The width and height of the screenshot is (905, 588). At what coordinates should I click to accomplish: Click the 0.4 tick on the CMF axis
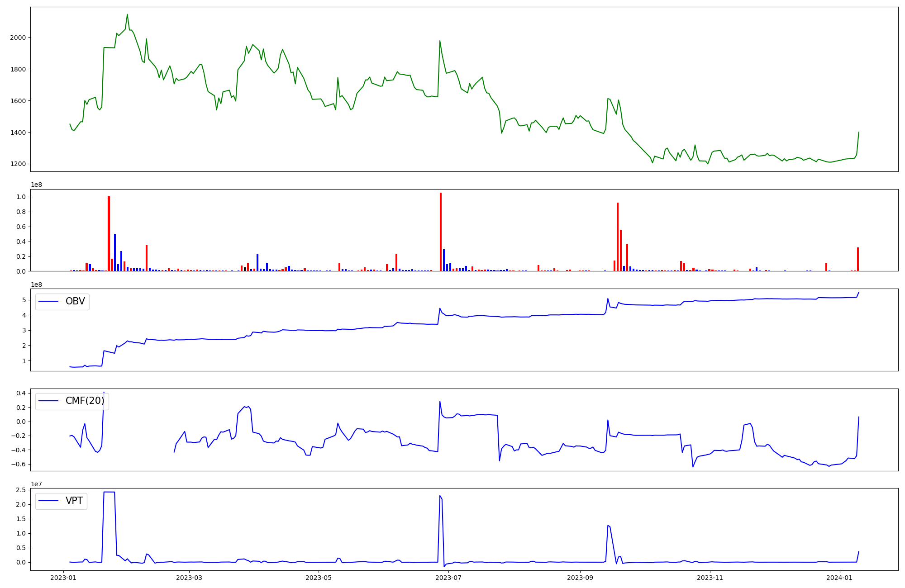pyautogui.click(x=21, y=393)
